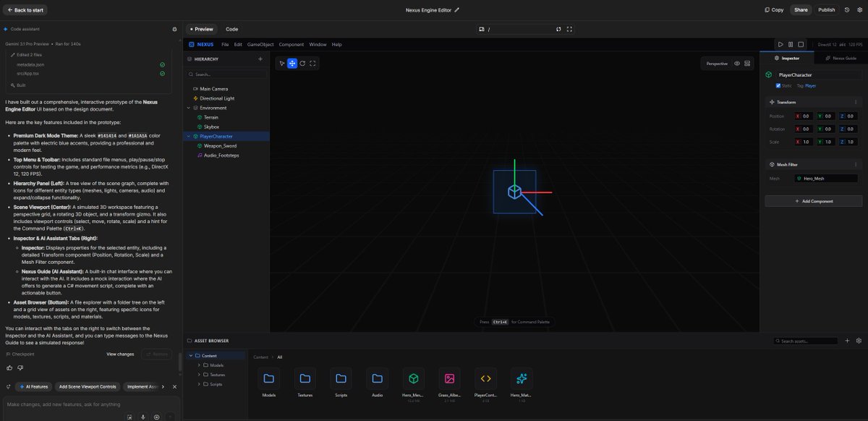Screen dimensions: 868x421
Task: Toggle viewport visibility eye icon
Action: pyautogui.click(x=737, y=64)
